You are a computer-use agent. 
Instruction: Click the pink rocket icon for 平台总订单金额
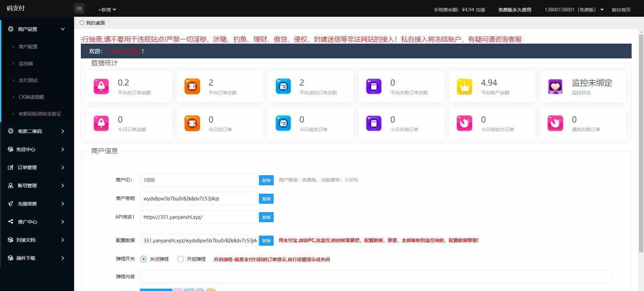(x=101, y=86)
